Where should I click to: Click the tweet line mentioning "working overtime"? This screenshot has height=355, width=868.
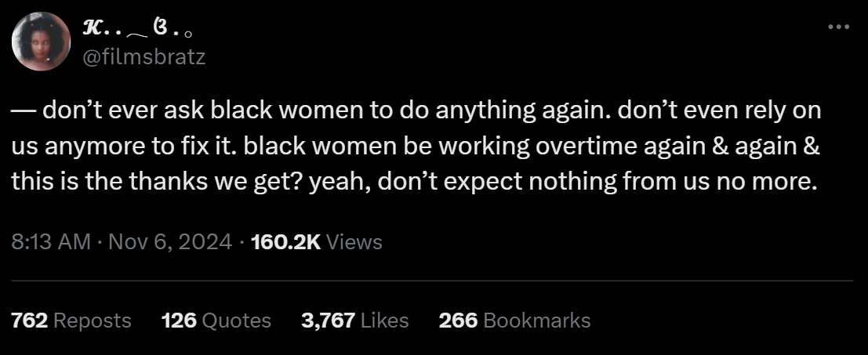point(416,147)
